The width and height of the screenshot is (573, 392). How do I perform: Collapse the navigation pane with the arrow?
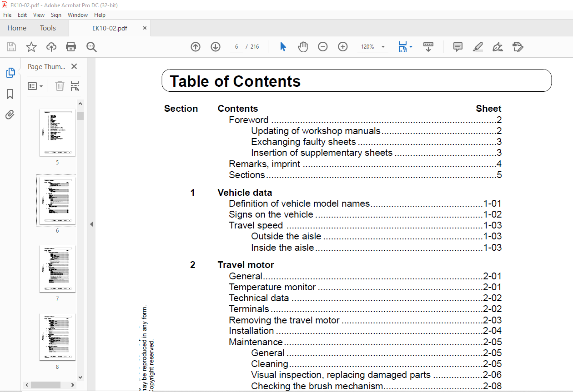pyautogui.click(x=91, y=224)
